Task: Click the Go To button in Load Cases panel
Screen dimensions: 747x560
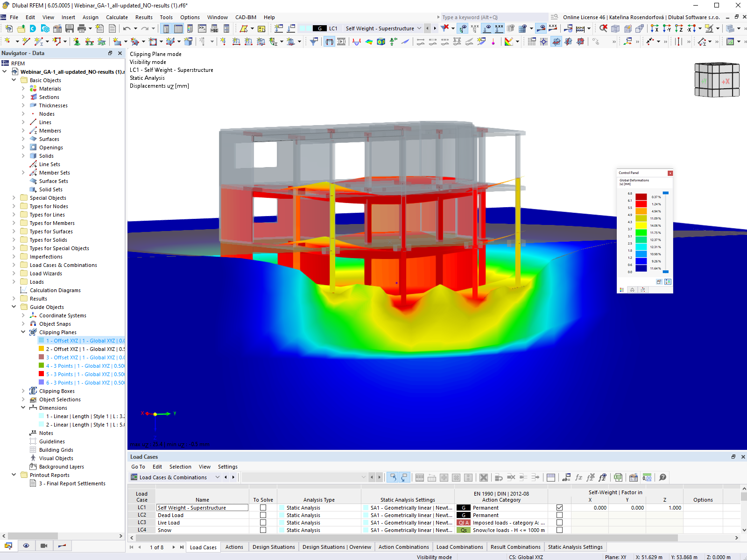Action: tap(138, 467)
